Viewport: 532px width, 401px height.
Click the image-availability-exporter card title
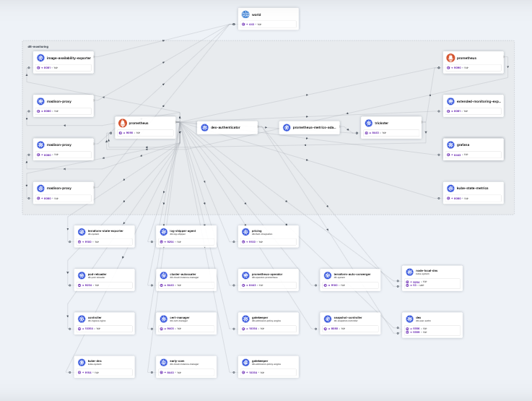[x=69, y=58]
